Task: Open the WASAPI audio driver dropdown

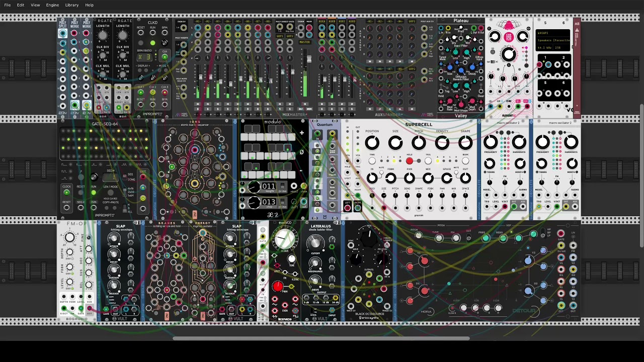Action: click(x=553, y=33)
